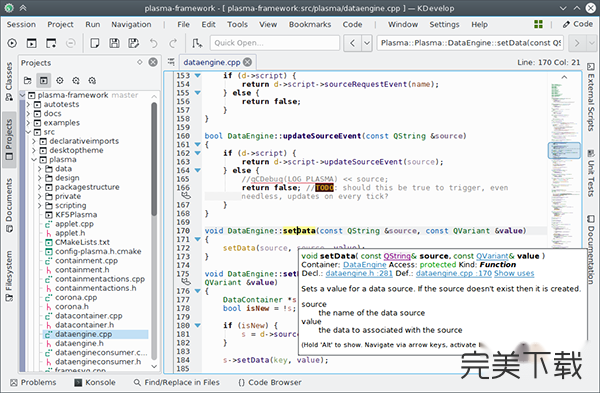Click the scroll up arrow above the minimap
The width and height of the screenshot is (600, 393).
[x=564, y=77]
